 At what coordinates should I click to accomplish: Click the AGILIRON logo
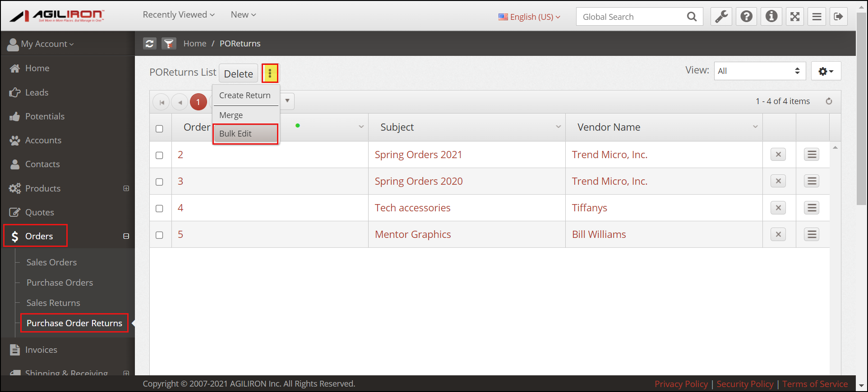click(x=57, y=16)
